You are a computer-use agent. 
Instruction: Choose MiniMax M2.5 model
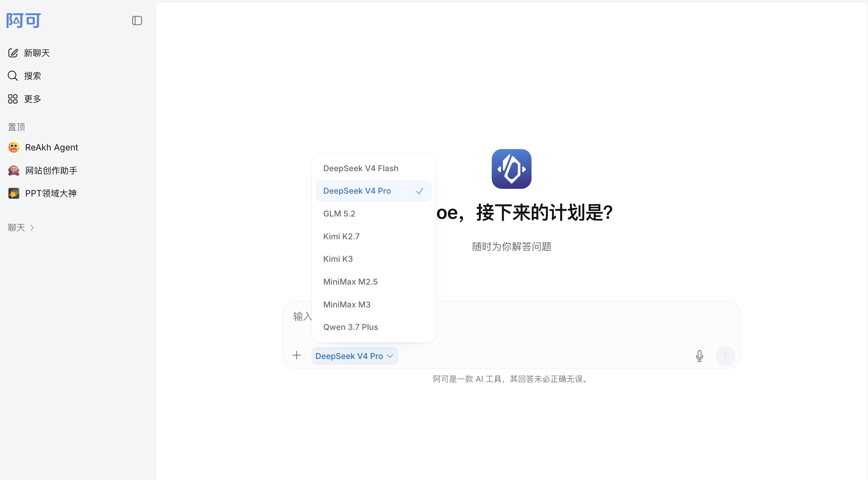pyautogui.click(x=374, y=282)
